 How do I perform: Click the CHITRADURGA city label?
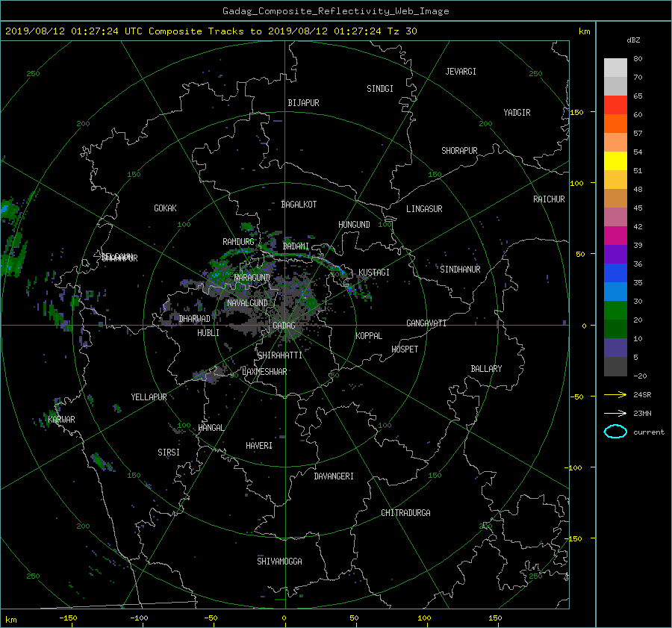point(405,513)
